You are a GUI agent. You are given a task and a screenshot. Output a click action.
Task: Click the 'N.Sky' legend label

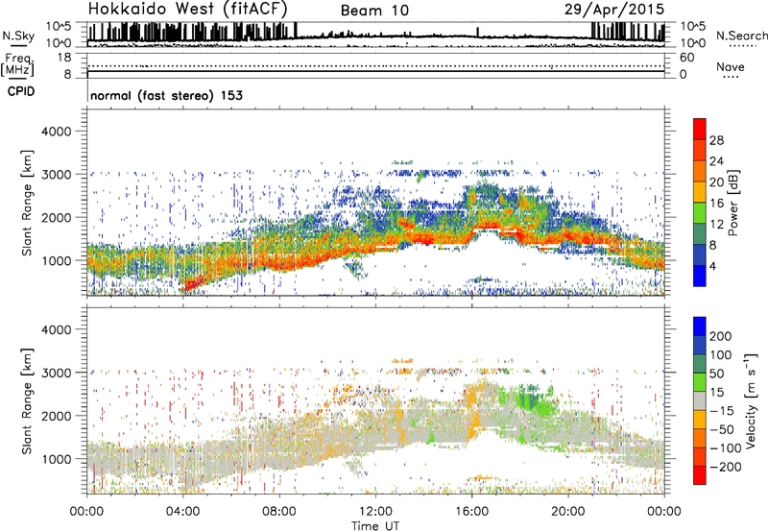coord(18,36)
